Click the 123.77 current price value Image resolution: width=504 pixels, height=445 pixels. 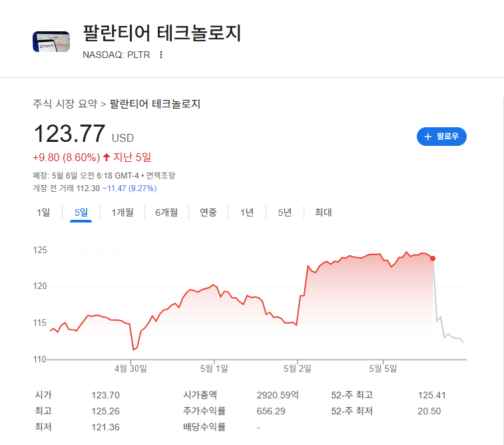point(69,133)
